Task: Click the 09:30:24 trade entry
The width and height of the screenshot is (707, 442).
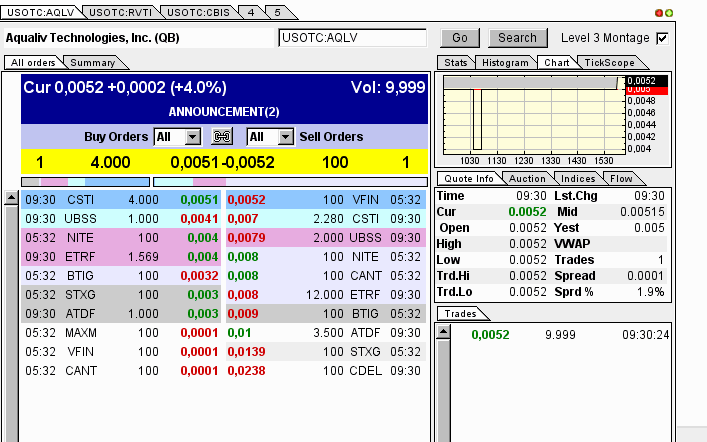Action: tap(561, 335)
